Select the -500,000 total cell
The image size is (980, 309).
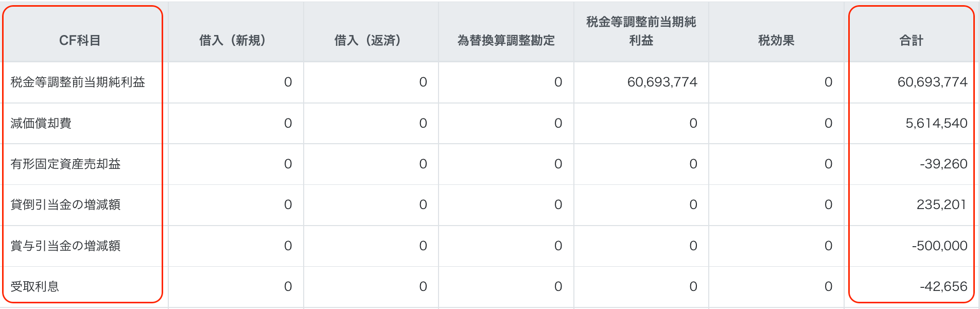(939, 246)
